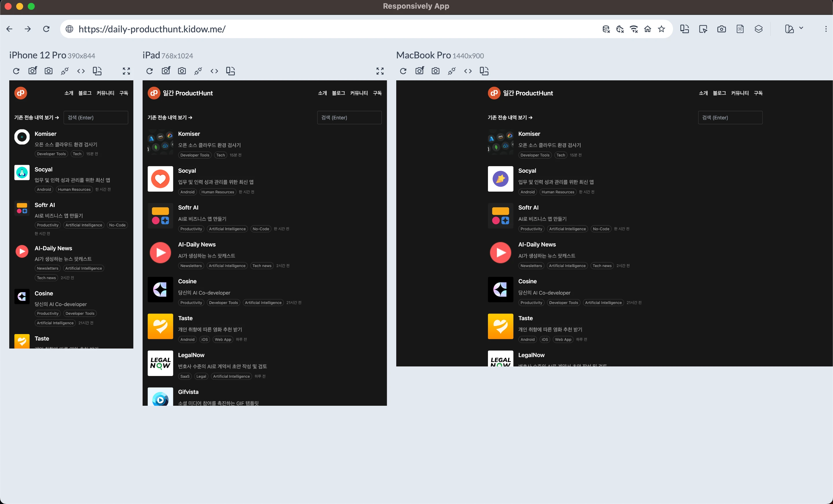Reload the address bar page

46,29
